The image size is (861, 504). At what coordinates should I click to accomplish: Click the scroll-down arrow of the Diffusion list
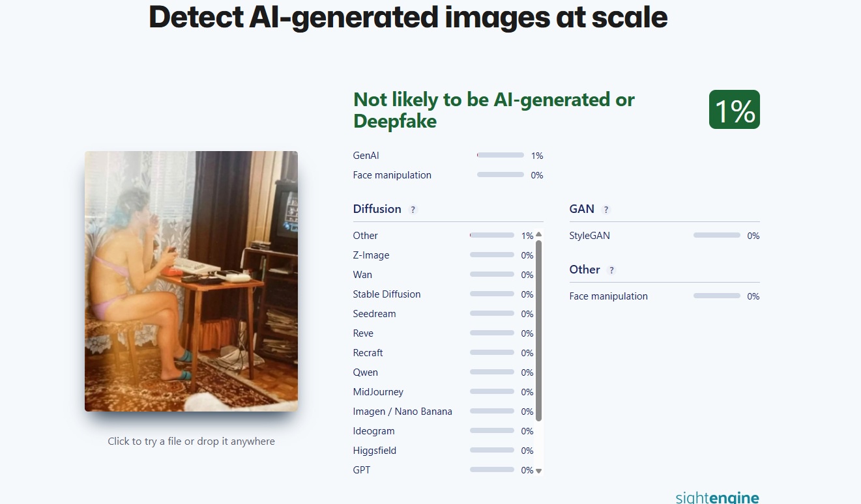[538, 471]
